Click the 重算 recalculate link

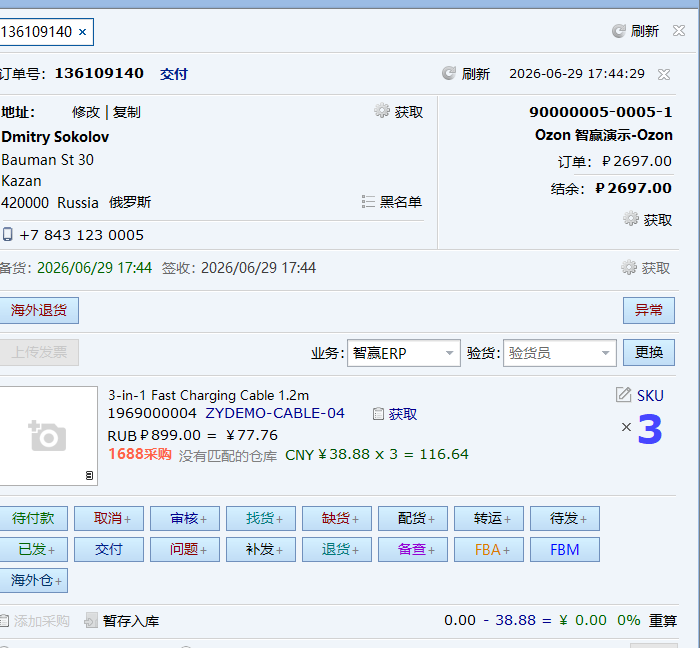(x=662, y=620)
